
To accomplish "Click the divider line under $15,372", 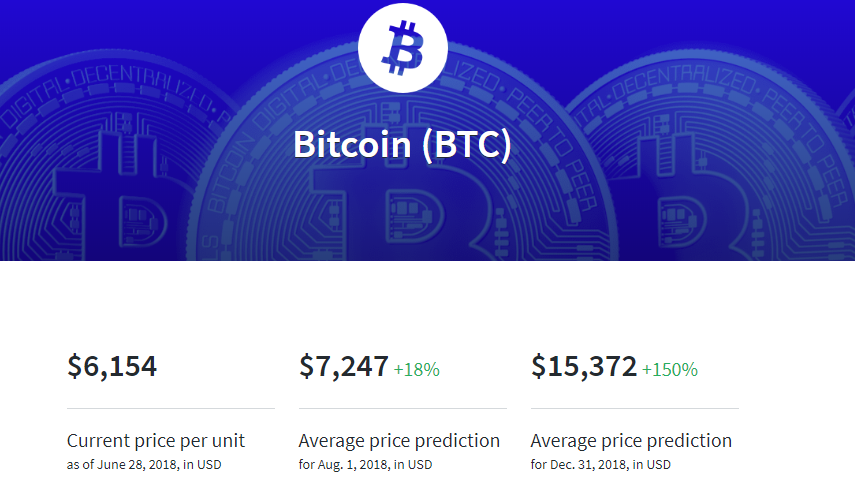I will pos(634,408).
